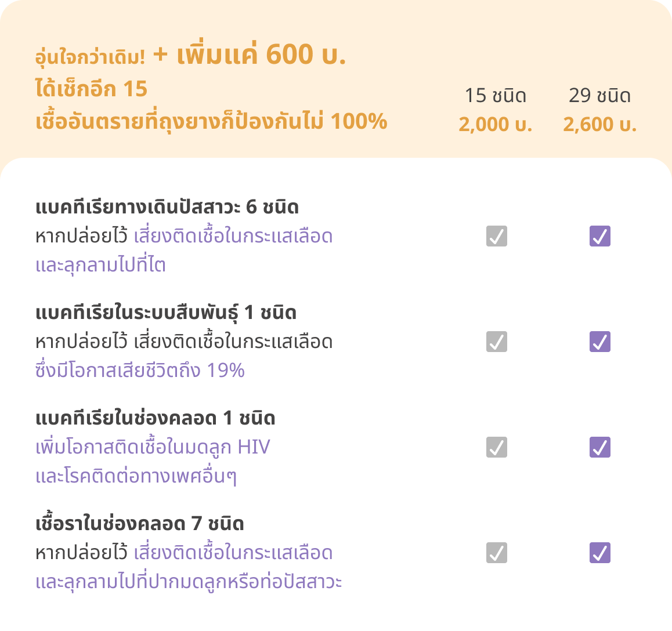Toggle gray checkbox for vaginal bacteria 1 type

[x=496, y=447]
